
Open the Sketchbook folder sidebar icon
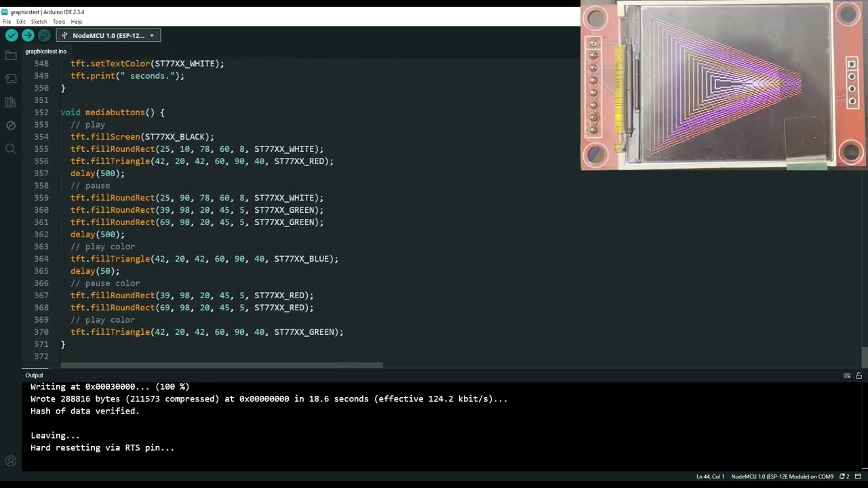coord(10,56)
